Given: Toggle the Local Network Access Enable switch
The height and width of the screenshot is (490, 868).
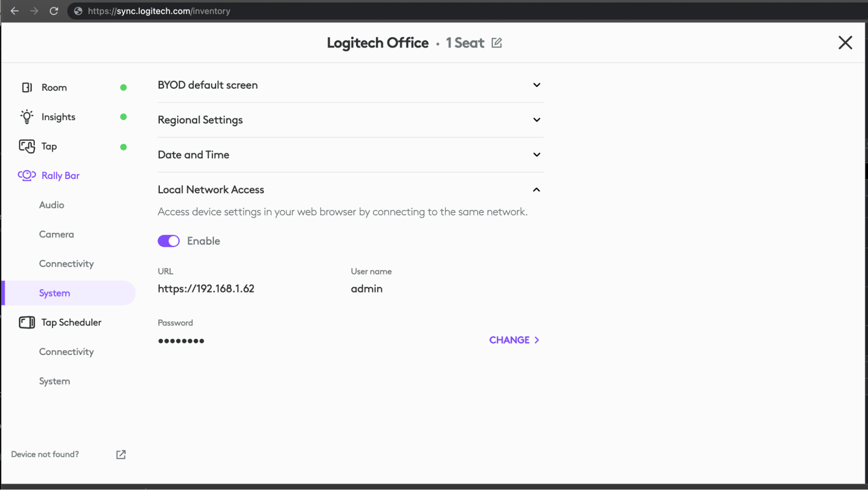Looking at the screenshot, I should pos(168,241).
